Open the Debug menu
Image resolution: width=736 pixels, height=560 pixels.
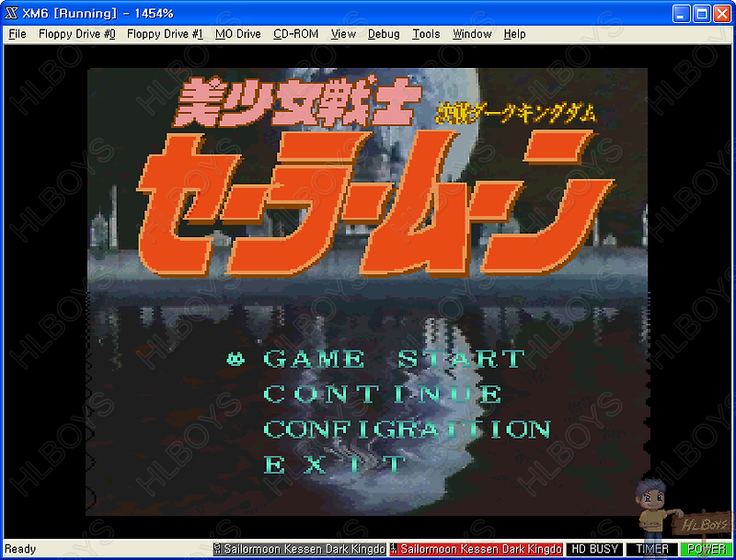click(x=384, y=34)
